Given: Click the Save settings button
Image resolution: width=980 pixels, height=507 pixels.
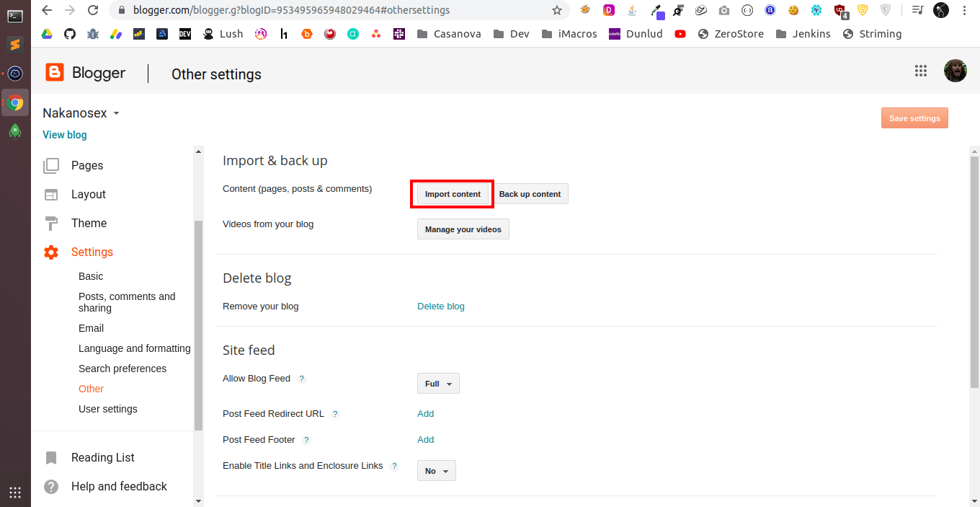Looking at the screenshot, I should 914,118.
